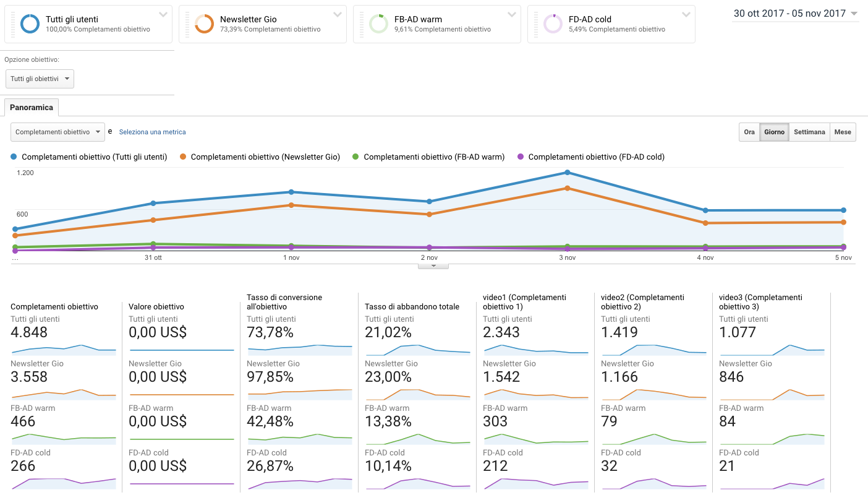Collapse chart using handle below timeline
This screenshot has height=495, width=868.
tap(433, 266)
